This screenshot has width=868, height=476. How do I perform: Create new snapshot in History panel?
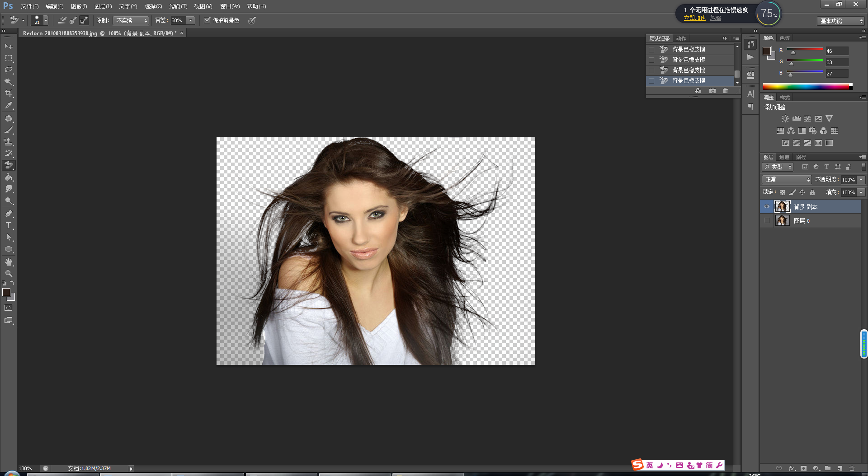coord(712,91)
